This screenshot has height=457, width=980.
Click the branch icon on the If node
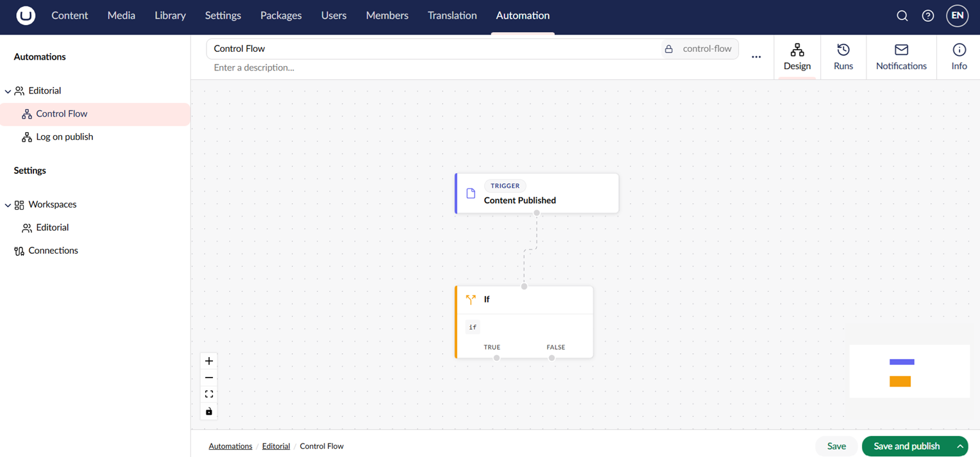click(471, 299)
